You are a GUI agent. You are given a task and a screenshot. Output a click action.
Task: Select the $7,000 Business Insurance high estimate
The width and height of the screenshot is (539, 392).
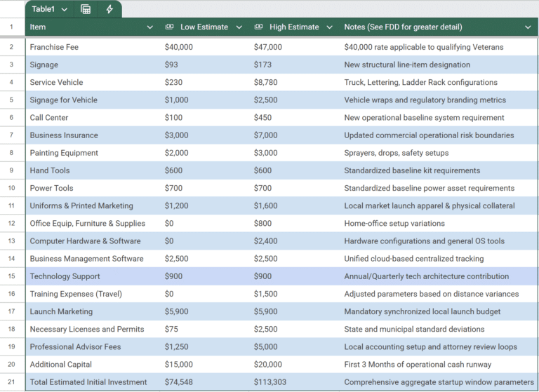pos(295,135)
